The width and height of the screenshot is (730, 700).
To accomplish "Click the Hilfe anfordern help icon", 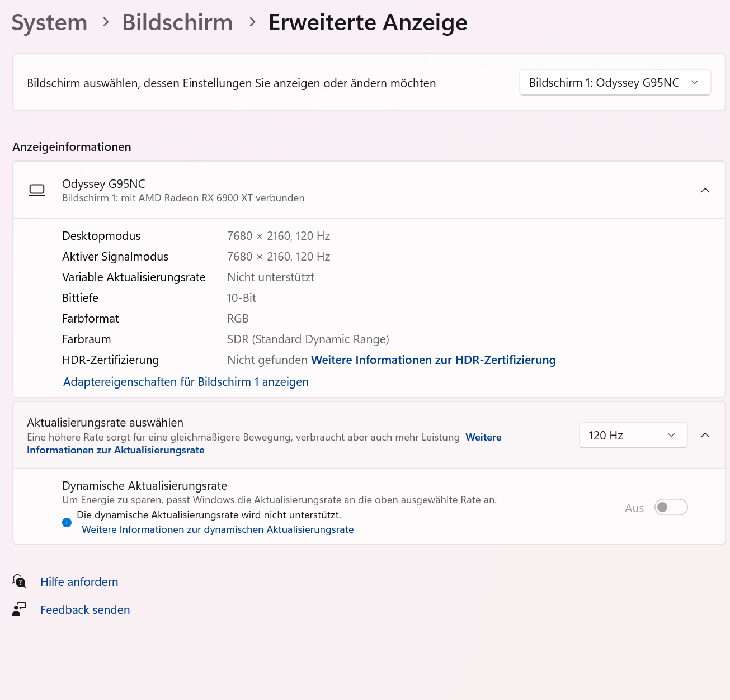I will (20, 581).
